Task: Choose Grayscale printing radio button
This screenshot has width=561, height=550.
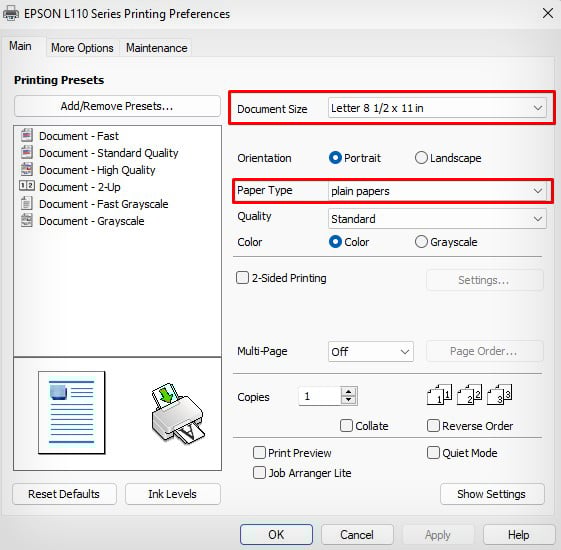Action: pyautogui.click(x=421, y=242)
